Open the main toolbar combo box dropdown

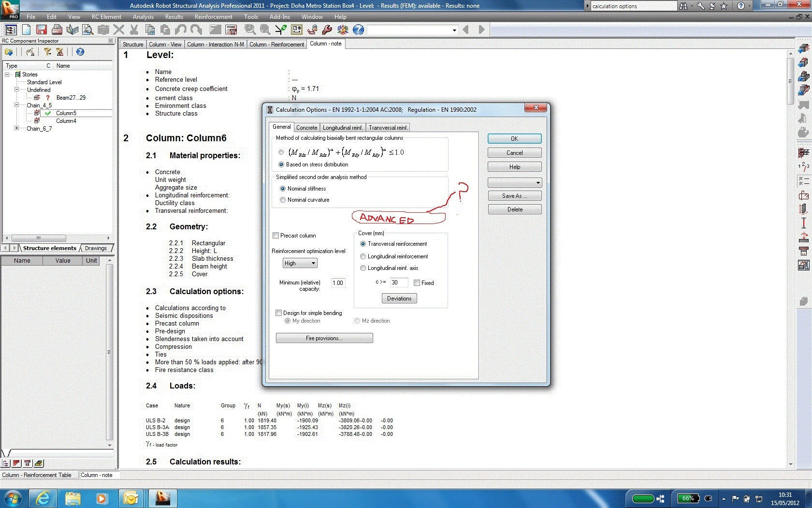(454, 30)
